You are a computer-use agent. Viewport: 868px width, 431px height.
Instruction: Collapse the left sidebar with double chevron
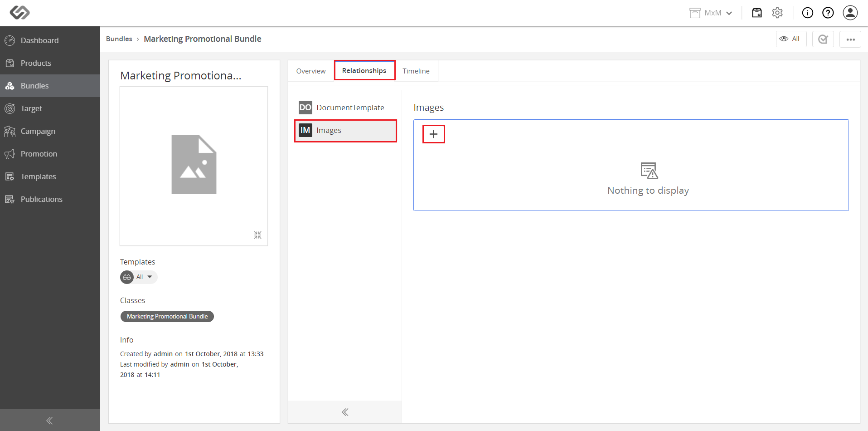tap(50, 421)
